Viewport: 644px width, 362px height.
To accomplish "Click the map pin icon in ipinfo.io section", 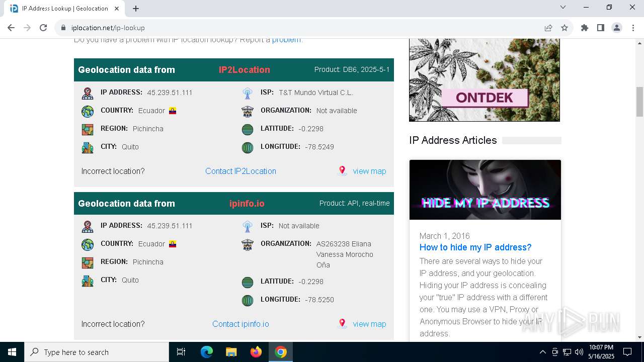I will tap(342, 324).
